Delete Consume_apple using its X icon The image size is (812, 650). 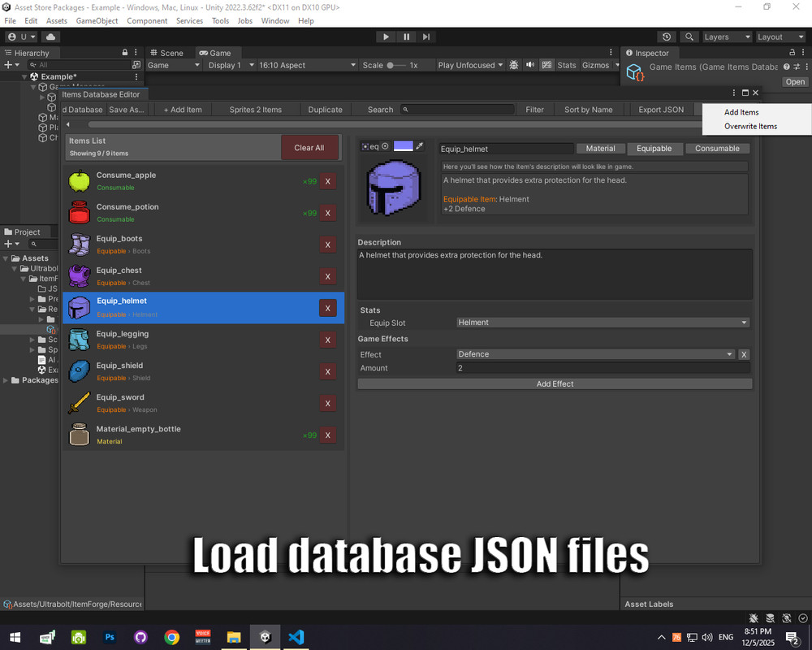(x=328, y=181)
